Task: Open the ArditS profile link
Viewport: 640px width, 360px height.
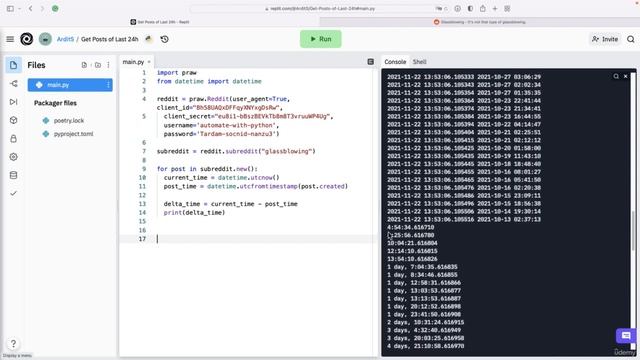Action: coord(65,39)
